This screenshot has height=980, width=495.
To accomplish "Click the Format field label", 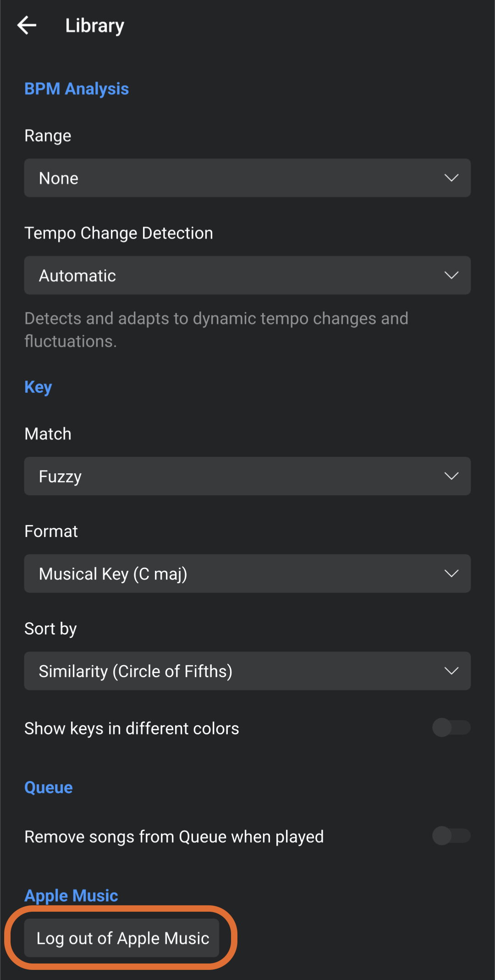I will click(51, 531).
